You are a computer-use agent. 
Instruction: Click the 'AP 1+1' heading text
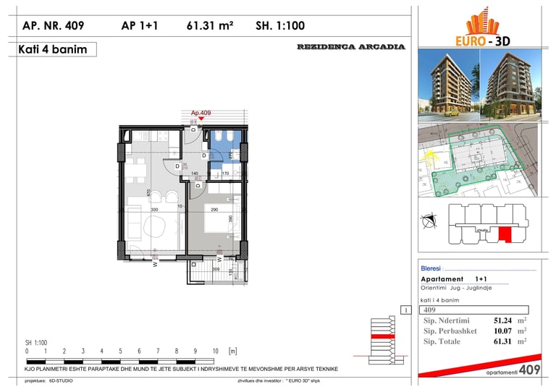tap(139, 25)
